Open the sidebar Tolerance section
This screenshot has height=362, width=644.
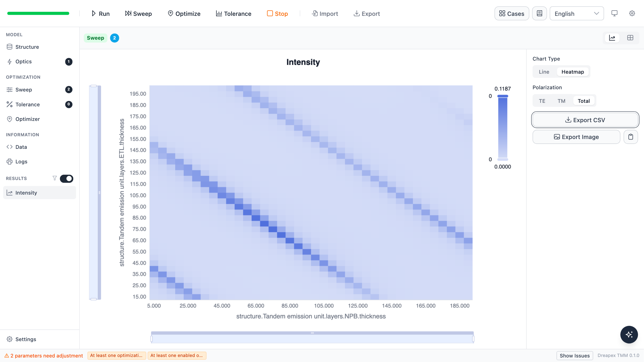pyautogui.click(x=39, y=104)
